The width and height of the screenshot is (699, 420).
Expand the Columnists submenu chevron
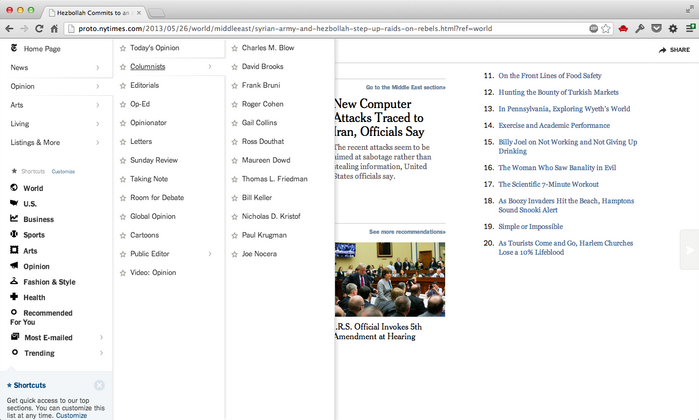210,67
